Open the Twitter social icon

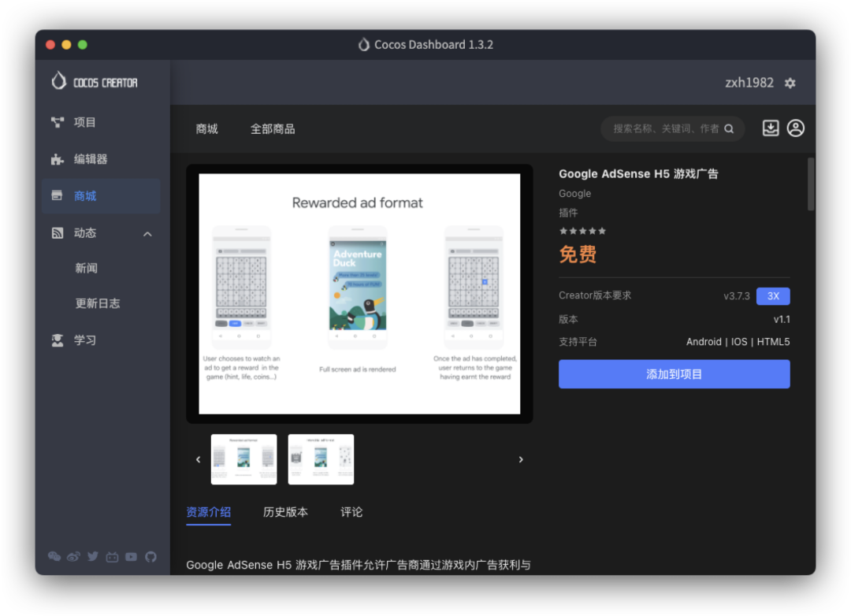(93, 556)
